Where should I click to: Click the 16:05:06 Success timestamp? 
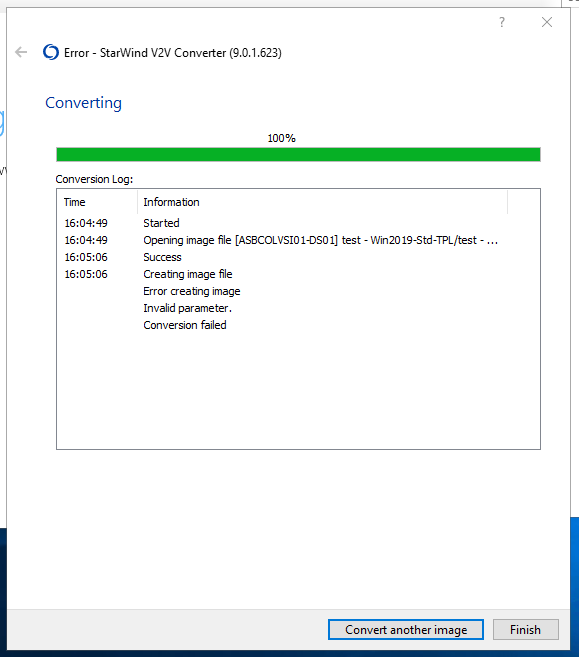point(86,257)
